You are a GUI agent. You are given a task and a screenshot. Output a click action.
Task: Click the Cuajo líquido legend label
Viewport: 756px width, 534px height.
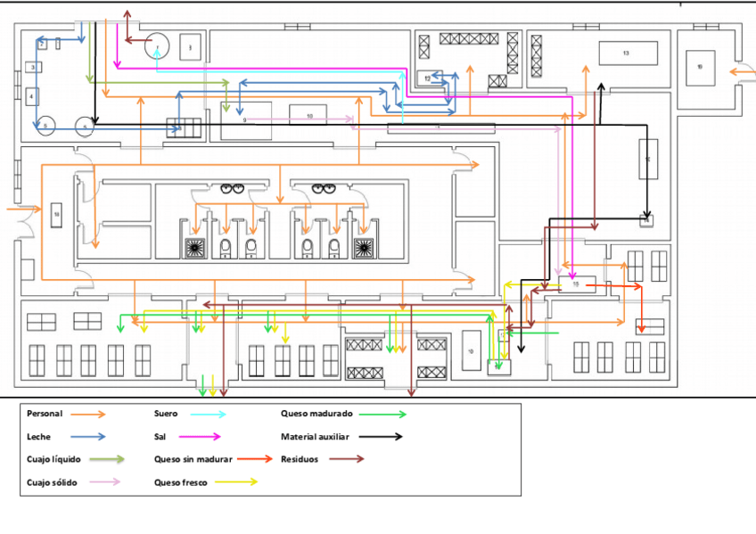53,459
